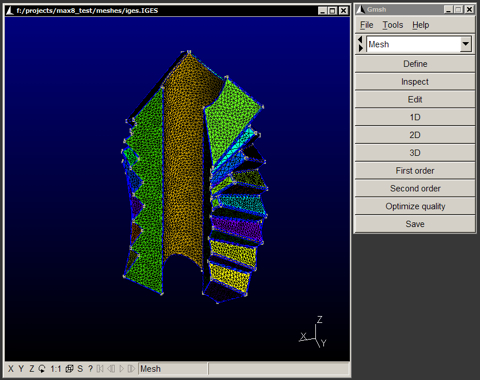Click the cube geometry options icon

(x=69, y=369)
